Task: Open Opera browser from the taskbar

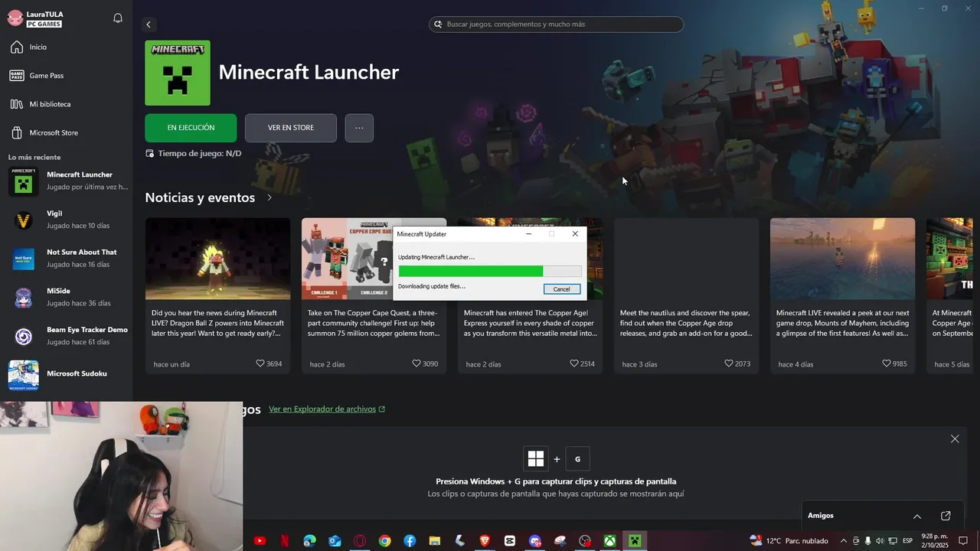Action: [360, 541]
